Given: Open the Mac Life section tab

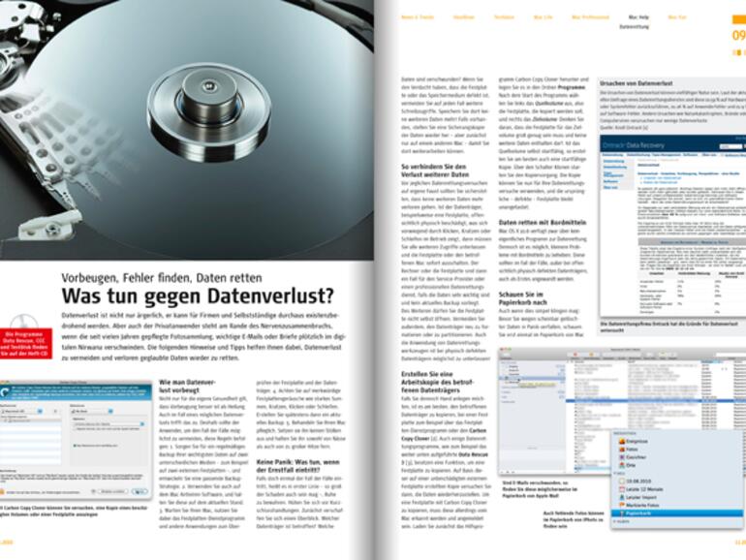Looking at the screenshot, I should [543, 17].
